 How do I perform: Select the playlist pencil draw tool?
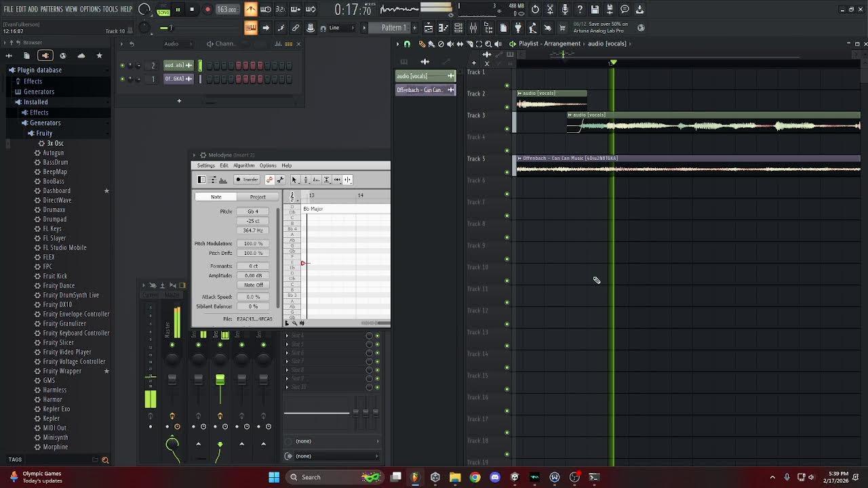(422, 43)
